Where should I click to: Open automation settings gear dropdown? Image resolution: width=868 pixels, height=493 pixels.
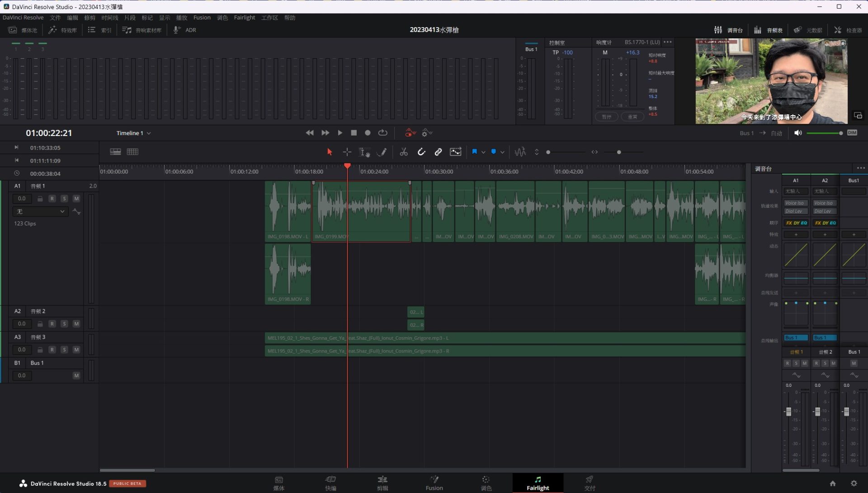click(427, 133)
